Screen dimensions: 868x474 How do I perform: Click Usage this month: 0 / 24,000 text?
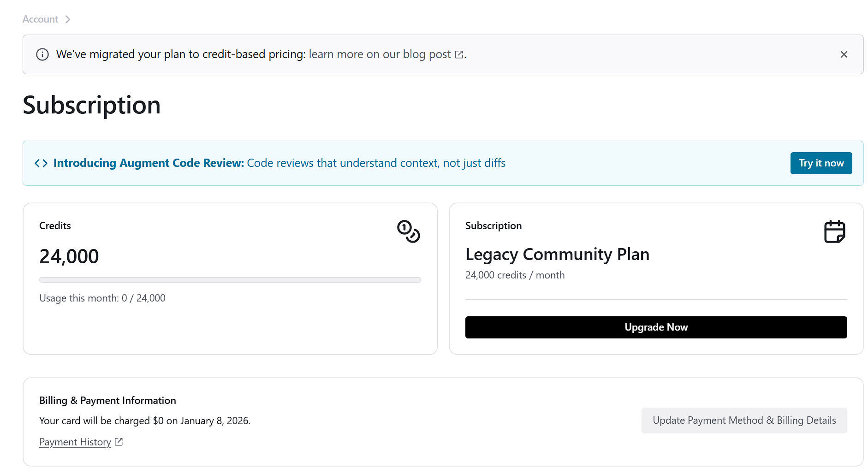pyautogui.click(x=102, y=298)
